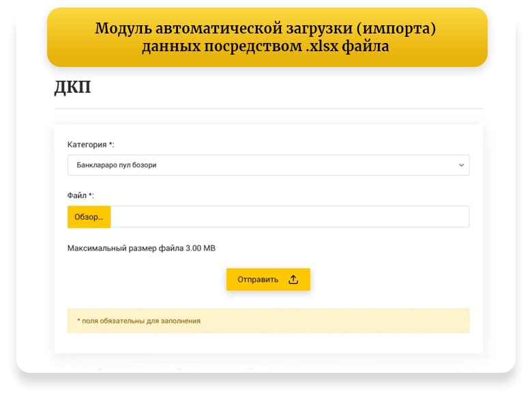Click the Категория * field label
This screenshot has width=532, height=394.
tap(91, 145)
